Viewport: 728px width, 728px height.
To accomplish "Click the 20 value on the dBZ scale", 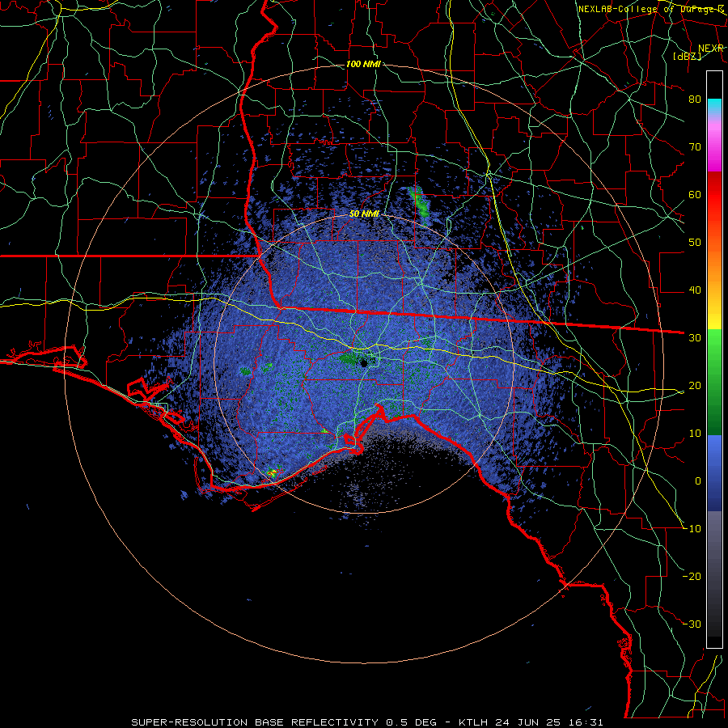I will pyautogui.click(x=695, y=386).
